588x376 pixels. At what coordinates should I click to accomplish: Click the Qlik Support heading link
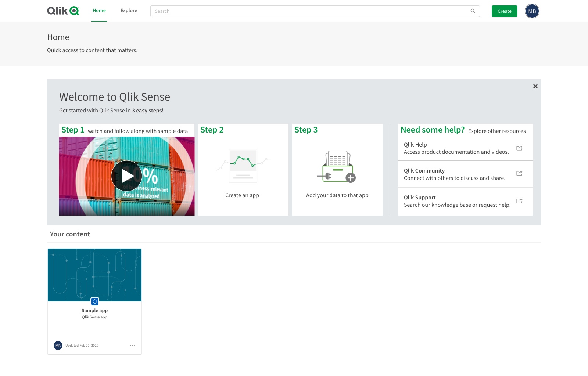tap(420, 198)
